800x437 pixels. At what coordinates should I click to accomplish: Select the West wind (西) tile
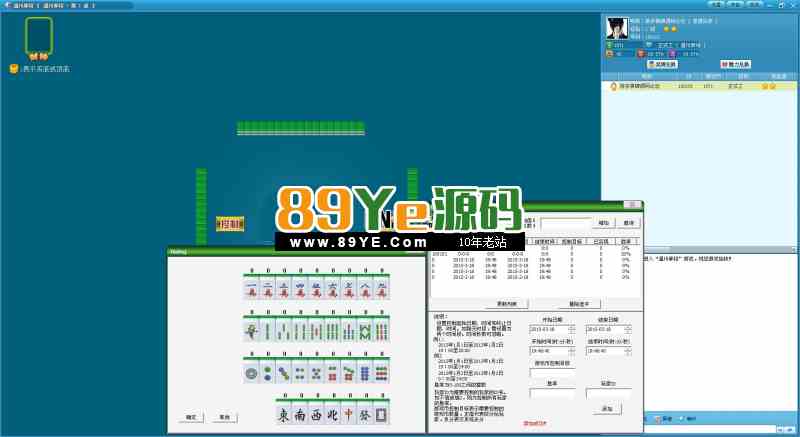[317, 413]
